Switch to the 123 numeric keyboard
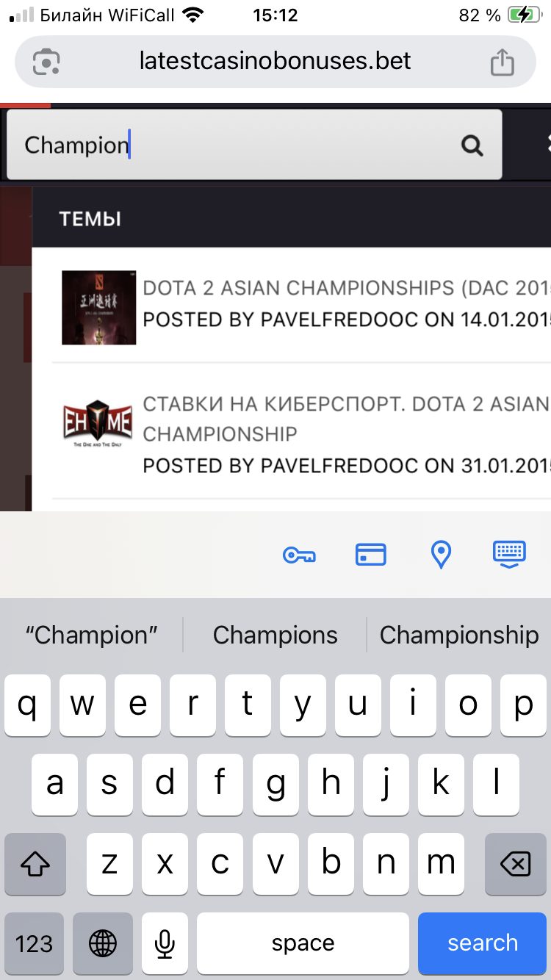551x980 pixels. point(35,943)
